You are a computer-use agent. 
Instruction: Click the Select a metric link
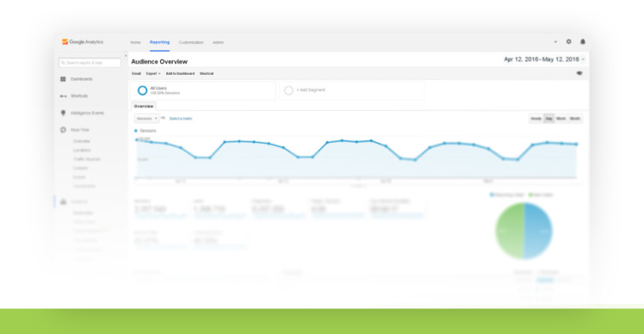point(181,119)
